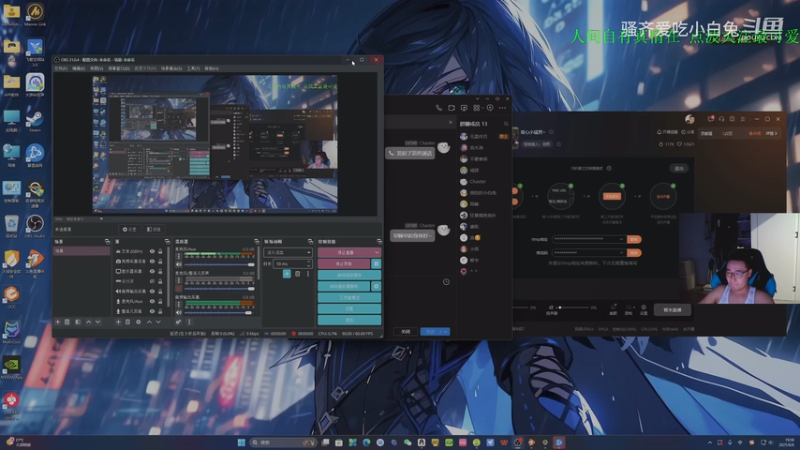Hide the audio output capture source
This screenshot has width=800, height=450.
point(152,291)
